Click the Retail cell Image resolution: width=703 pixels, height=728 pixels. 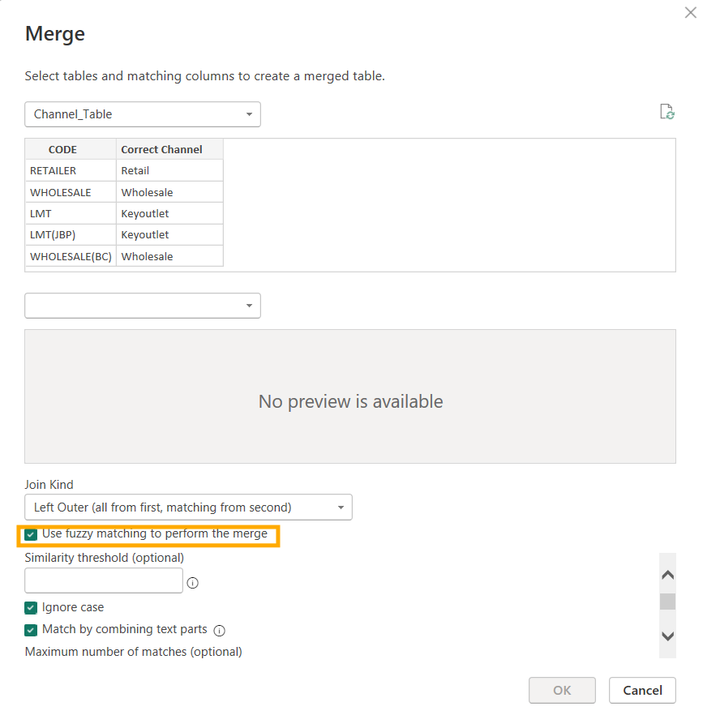[x=169, y=171]
